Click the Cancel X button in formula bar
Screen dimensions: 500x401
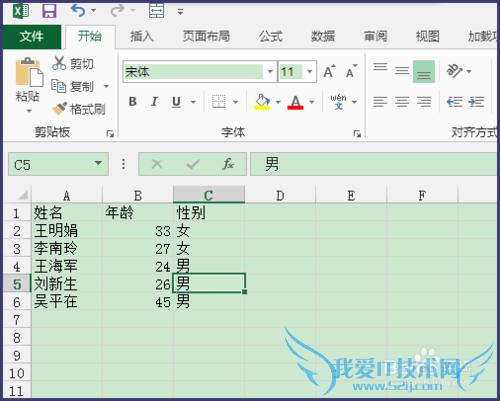pos(157,164)
